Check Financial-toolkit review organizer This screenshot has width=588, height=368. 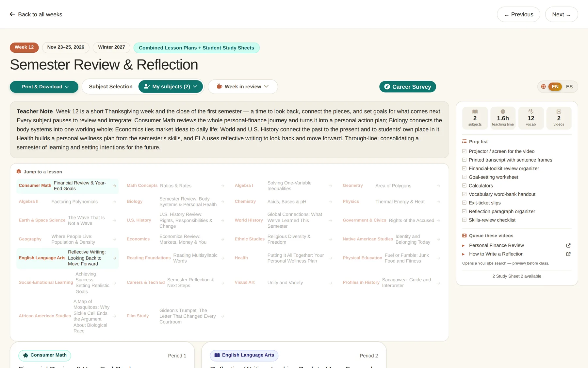tap(464, 168)
